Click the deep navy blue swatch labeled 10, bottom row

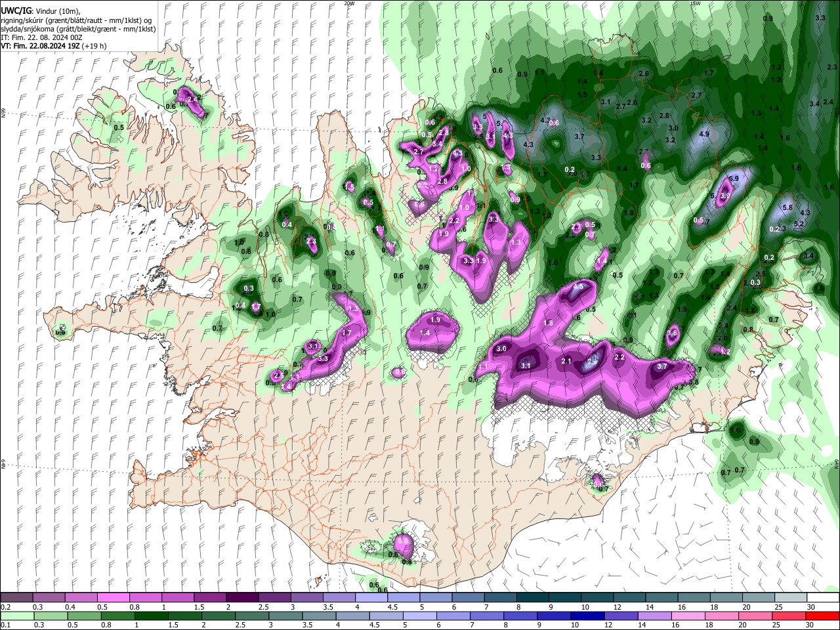coord(588,616)
